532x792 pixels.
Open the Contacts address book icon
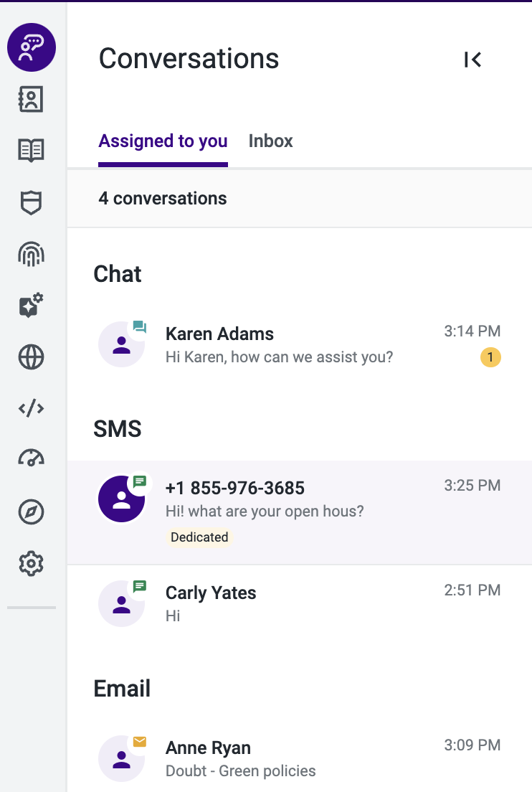click(x=32, y=99)
